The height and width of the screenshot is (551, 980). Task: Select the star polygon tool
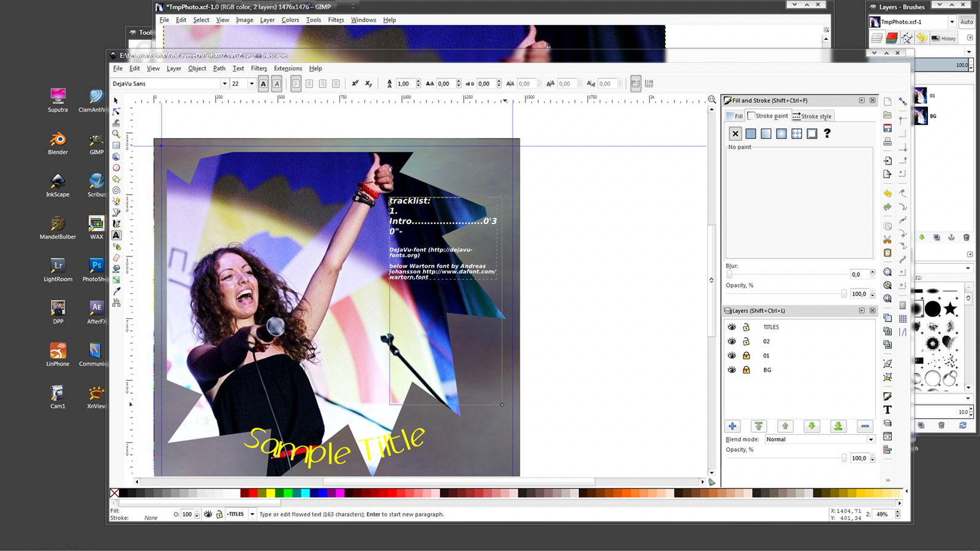pyautogui.click(x=116, y=179)
